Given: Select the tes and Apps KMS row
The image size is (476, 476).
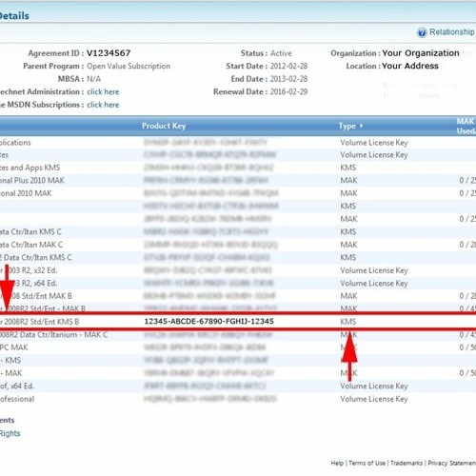Looking at the screenshot, I should (x=238, y=168).
